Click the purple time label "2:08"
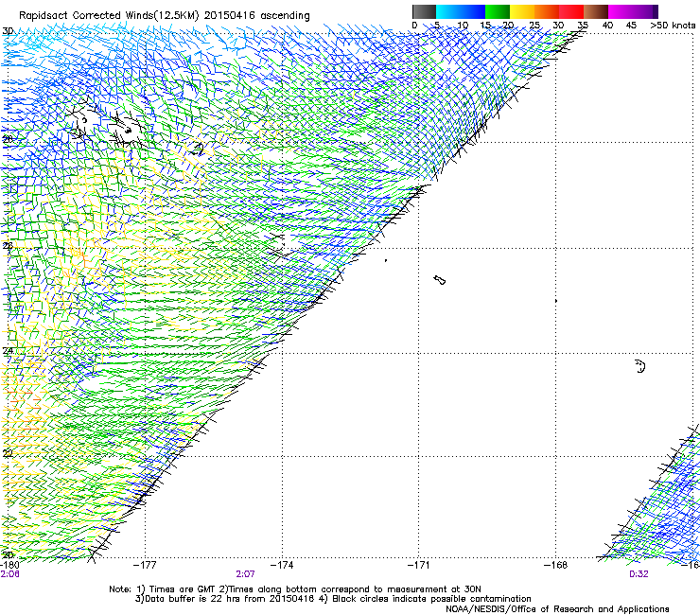700x615 pixels. 9,574
